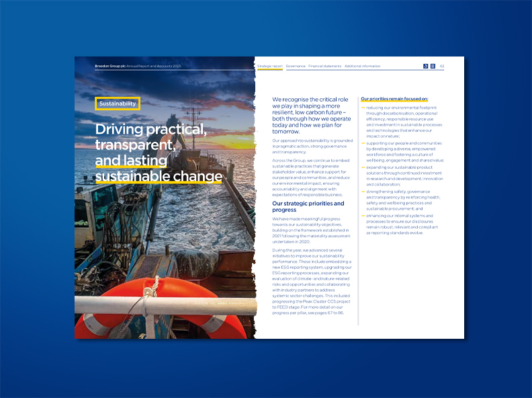
Task: Click the yellow-boxed Sustainability label
Action: point(117,104)
